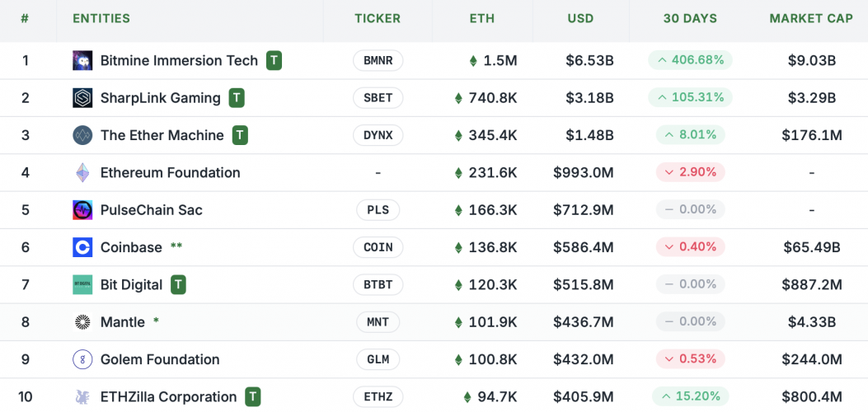Open the Golem Foundation entity link
Viewport: 868px width, 412px height.
pos(160,359)
